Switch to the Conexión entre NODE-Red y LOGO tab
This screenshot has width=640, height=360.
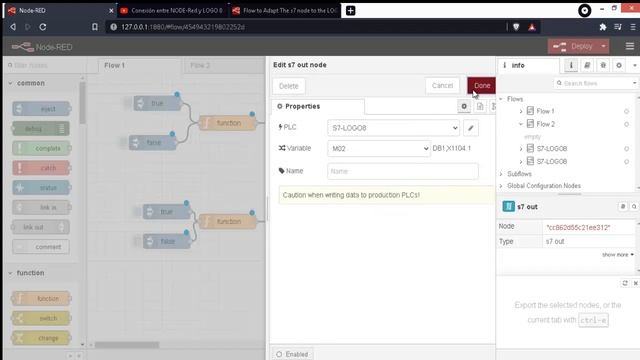pos(172,11)
